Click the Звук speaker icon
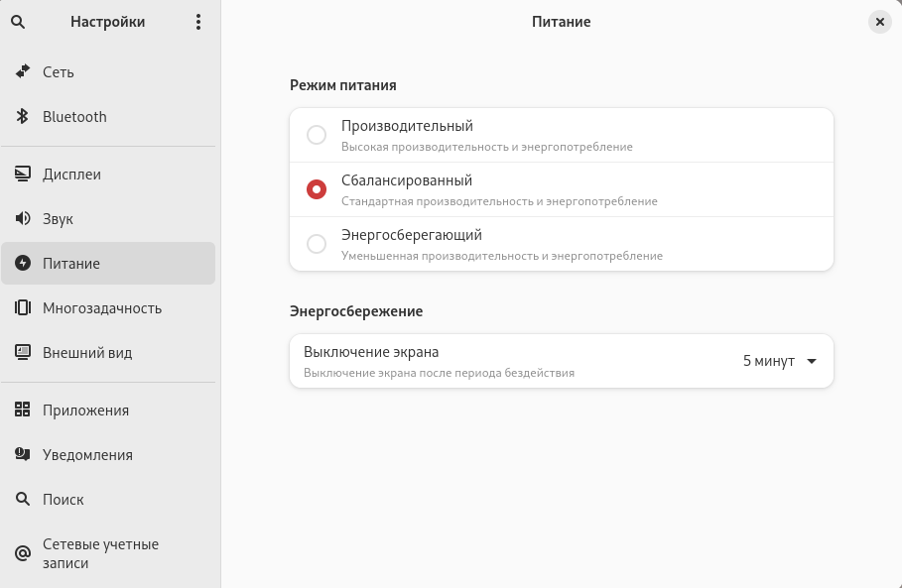 (23, 219)
